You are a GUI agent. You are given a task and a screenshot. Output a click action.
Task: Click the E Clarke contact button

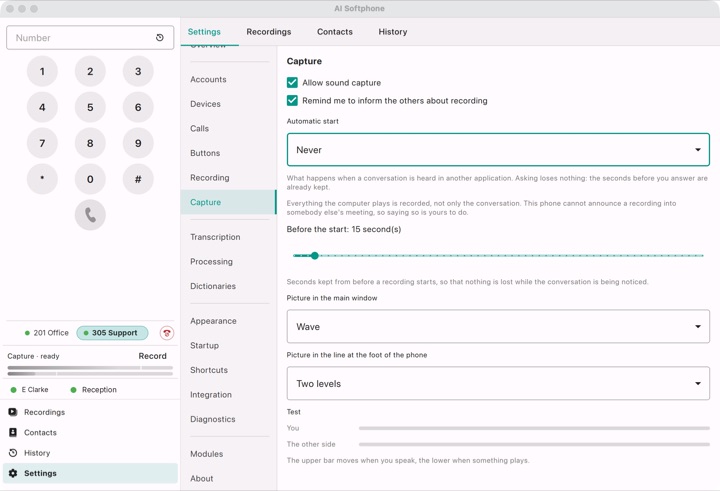point(30,389)
